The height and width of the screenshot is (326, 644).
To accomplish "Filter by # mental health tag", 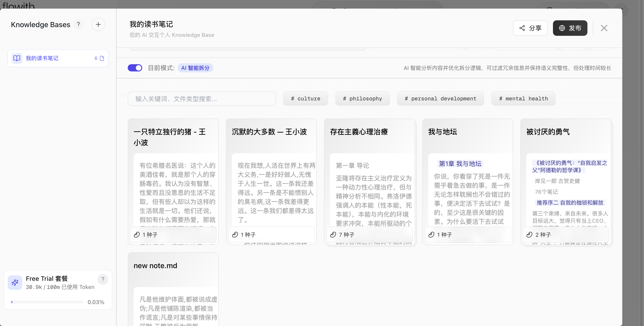I will pyautogui.click(x=523, y=99).
